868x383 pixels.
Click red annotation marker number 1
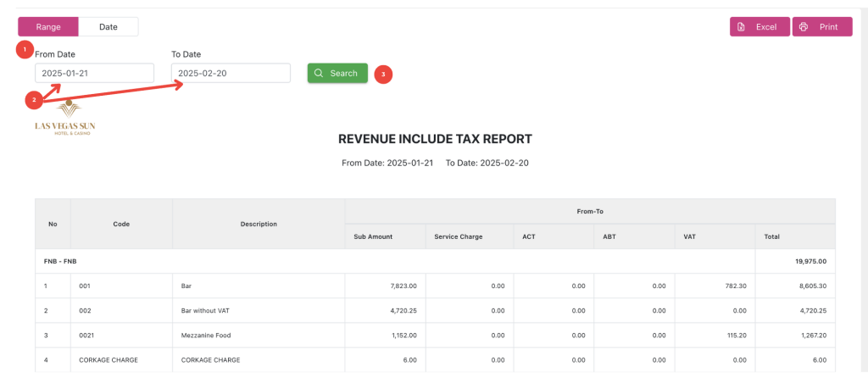pyautogui.click(x=25, y=49)
